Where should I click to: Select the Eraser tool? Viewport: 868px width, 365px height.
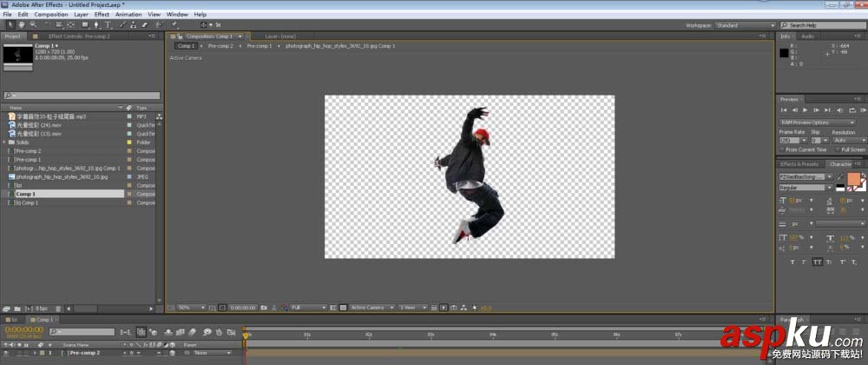coord(145,25)
